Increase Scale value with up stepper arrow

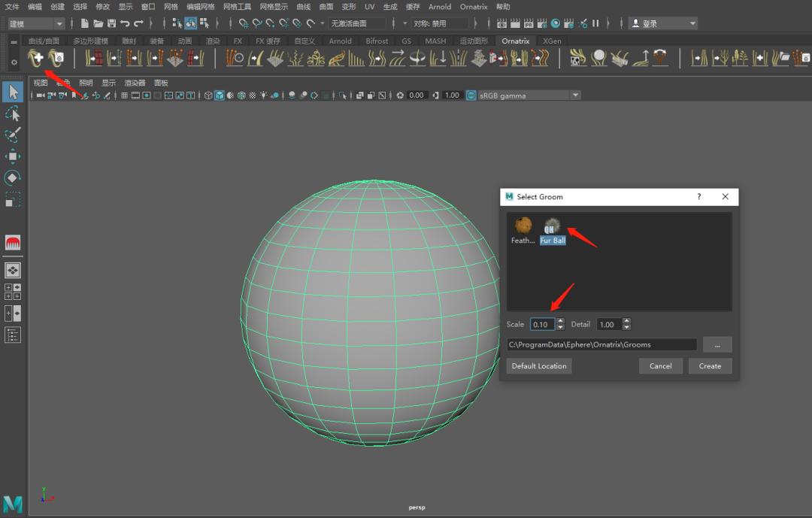click(560, 321)
